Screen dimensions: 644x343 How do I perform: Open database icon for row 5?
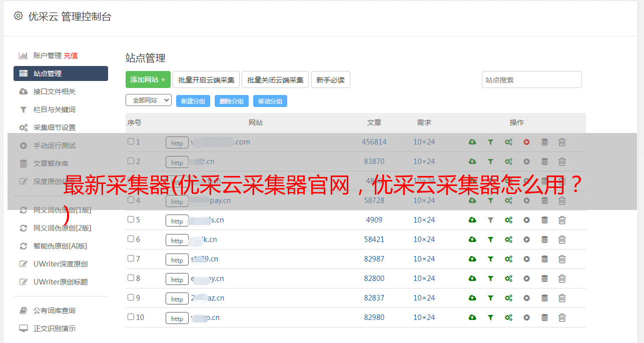point(544,220)
